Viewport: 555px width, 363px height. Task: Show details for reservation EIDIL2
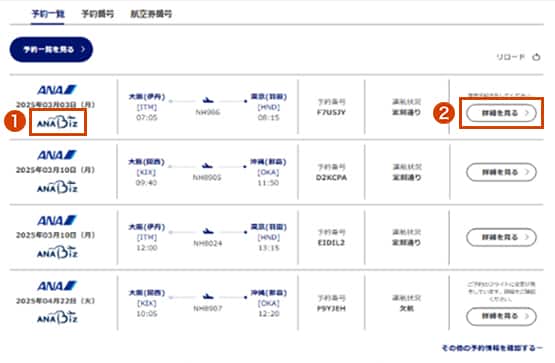point(502,237)
